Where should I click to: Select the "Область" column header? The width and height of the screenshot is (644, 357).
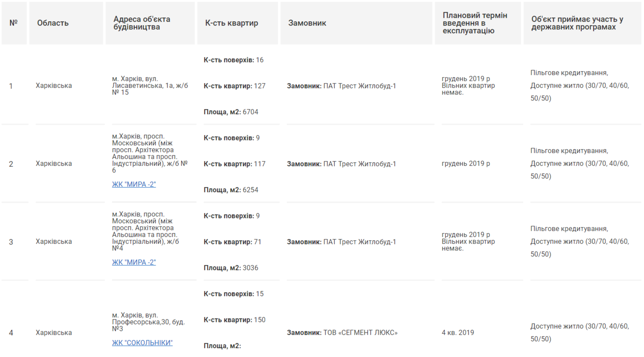[x=53, y=23]
